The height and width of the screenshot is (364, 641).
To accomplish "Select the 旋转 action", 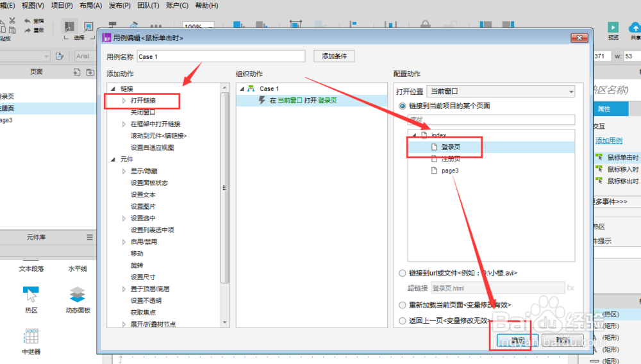I will click(x=137, y=265).
